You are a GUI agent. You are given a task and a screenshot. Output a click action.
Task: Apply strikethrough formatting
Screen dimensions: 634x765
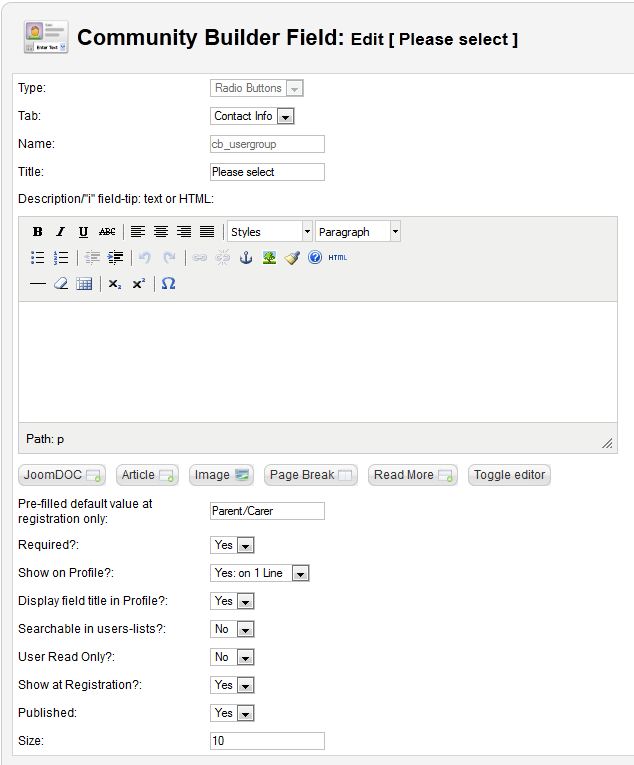107,232
